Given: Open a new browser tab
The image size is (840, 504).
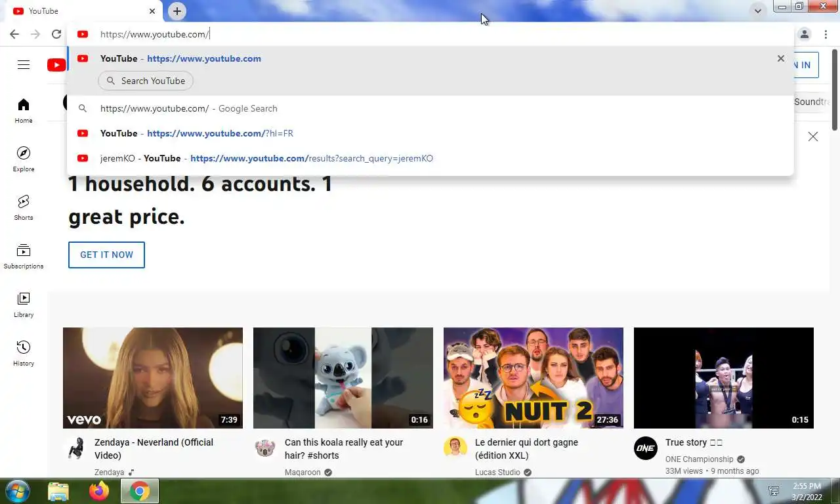Looking at the screenshot, I should [177, 11].
